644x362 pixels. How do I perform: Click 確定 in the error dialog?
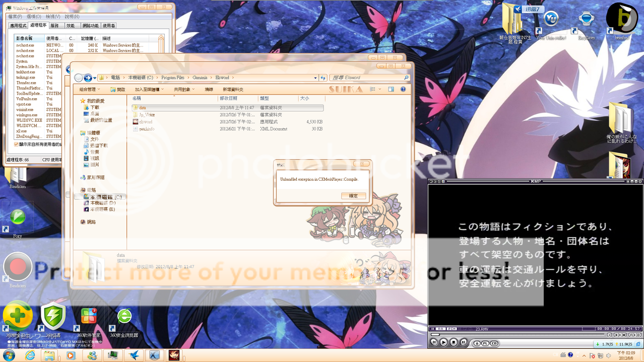pyautogui.click(x=353, y=196)
